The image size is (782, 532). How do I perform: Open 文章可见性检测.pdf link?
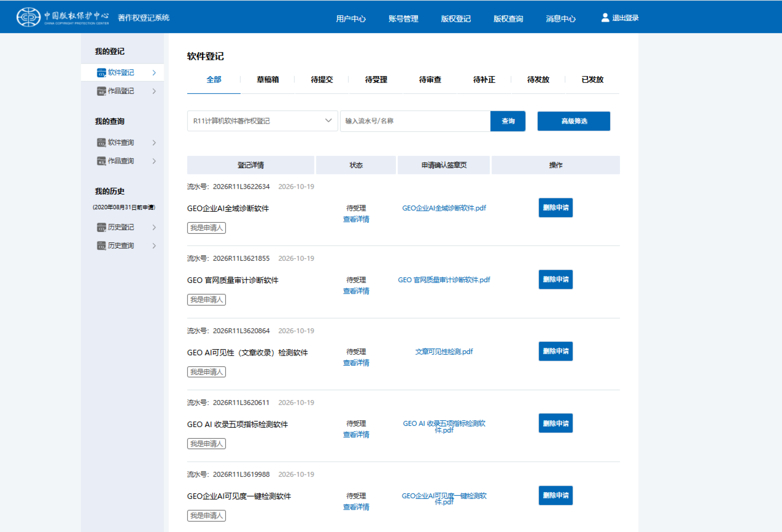(x=444, y=351)
